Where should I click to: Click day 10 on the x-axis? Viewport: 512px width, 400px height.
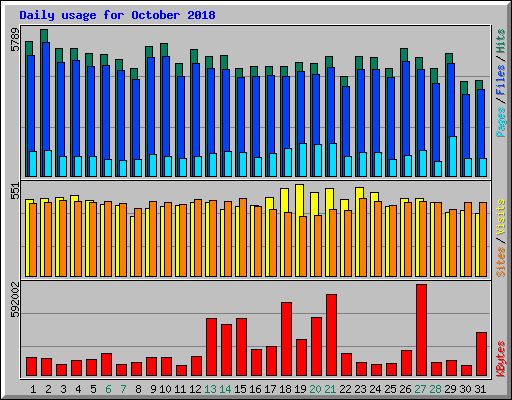click(x=165, y=389)
